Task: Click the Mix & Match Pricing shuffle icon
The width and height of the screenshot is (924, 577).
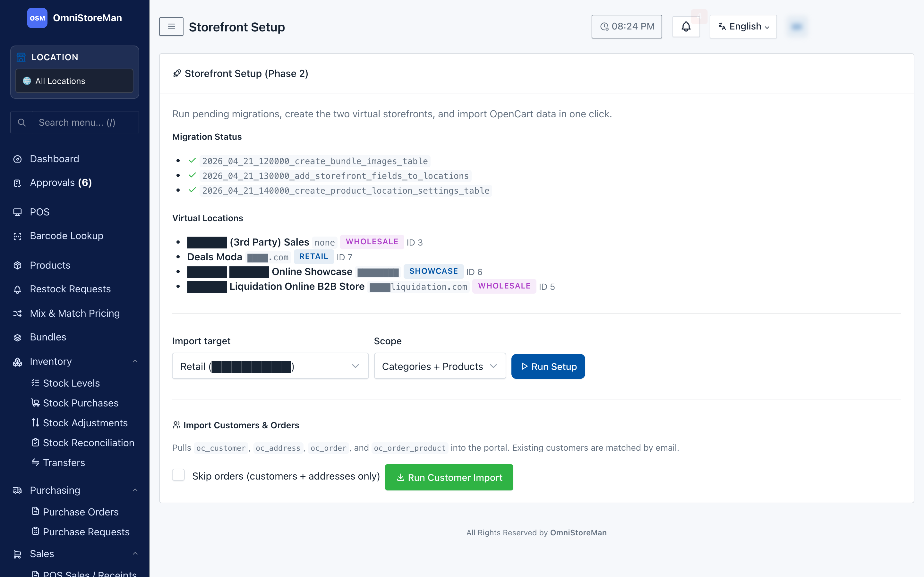Action: pyautogui.click(x=18, y=314)
